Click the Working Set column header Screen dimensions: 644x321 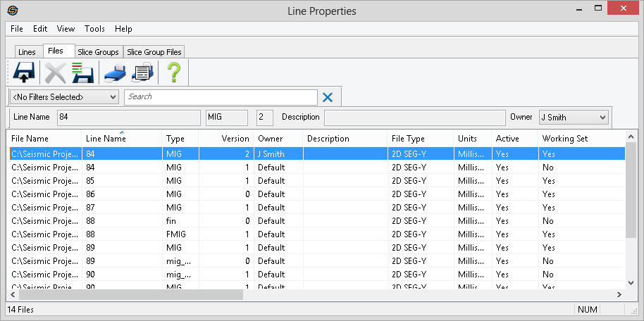(x=564, y=139)
